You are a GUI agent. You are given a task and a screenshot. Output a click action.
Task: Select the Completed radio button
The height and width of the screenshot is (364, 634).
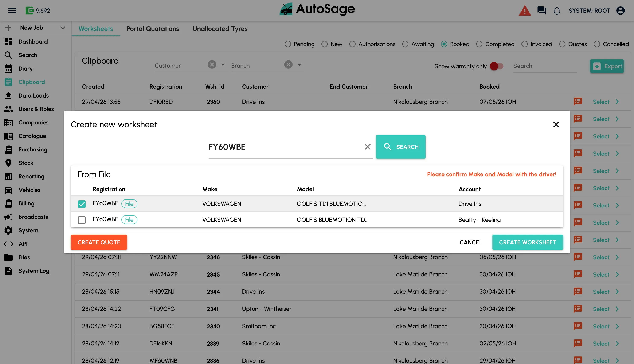click(x=479, y=44)
